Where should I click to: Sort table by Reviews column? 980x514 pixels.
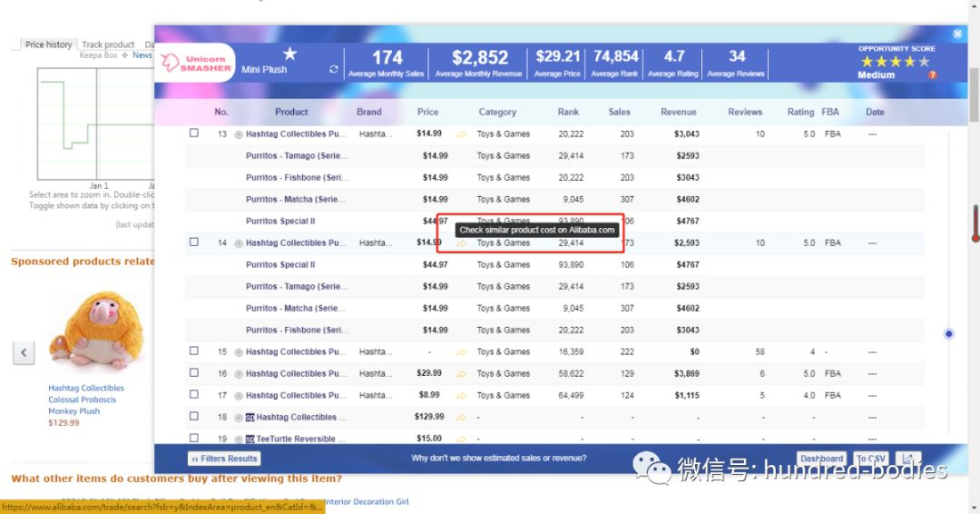click(x=745, y=112)
